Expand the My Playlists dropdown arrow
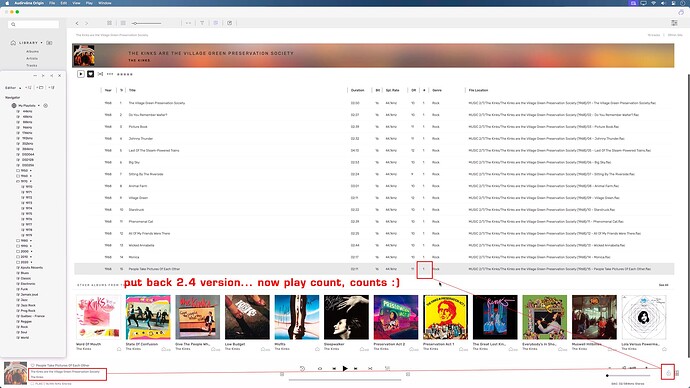This screenshot has width=690, height=388. (39, 106)
